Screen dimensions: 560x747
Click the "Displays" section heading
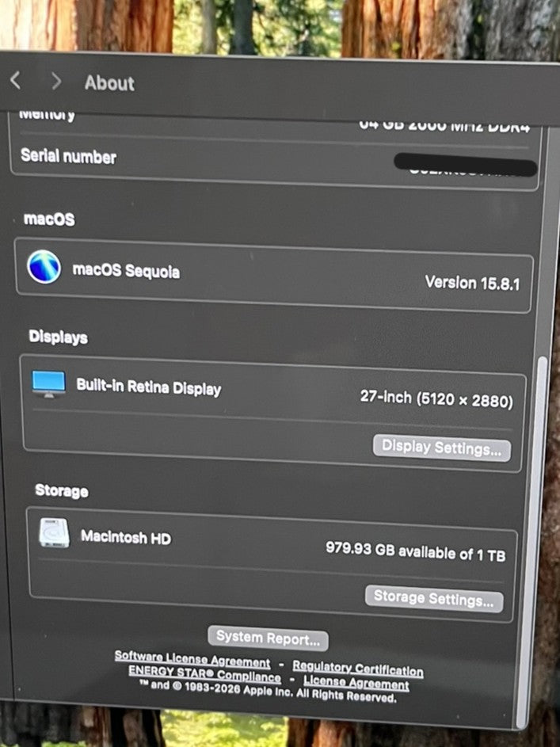tap(58, 337)
